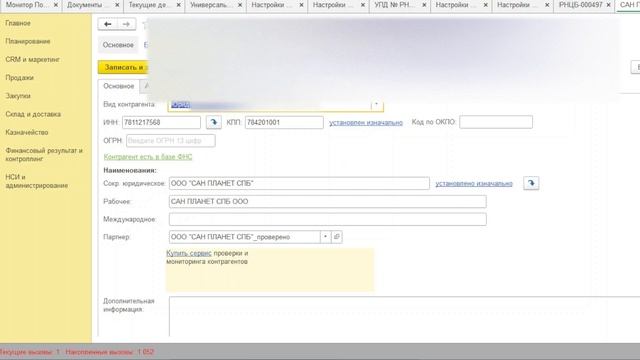Open the Казначейство section
This screenshot has width=640, height=360.
point(27,132)
